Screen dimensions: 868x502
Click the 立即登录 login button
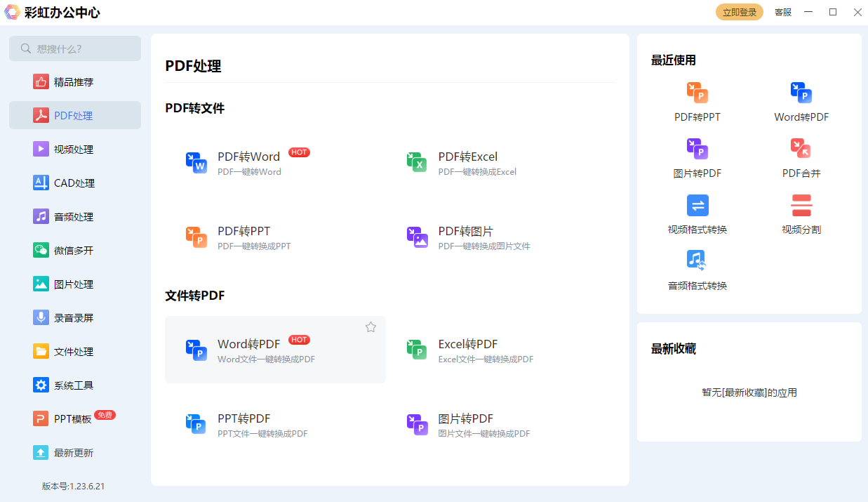740,12
